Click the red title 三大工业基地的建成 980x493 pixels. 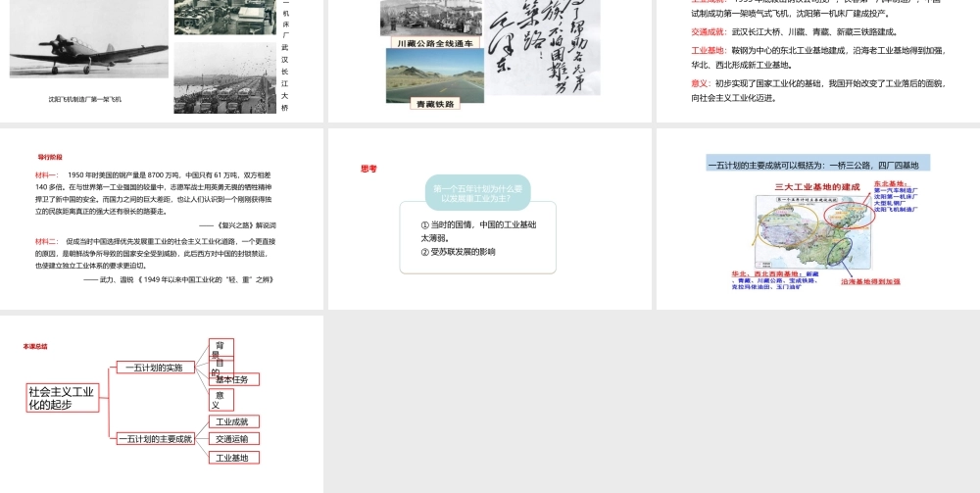(x=817, y=186)
